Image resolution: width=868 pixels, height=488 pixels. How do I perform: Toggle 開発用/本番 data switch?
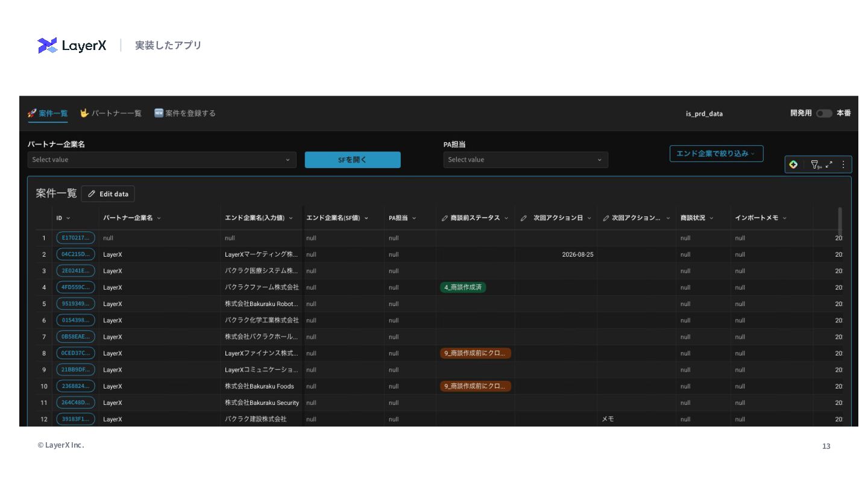[824, 113]
